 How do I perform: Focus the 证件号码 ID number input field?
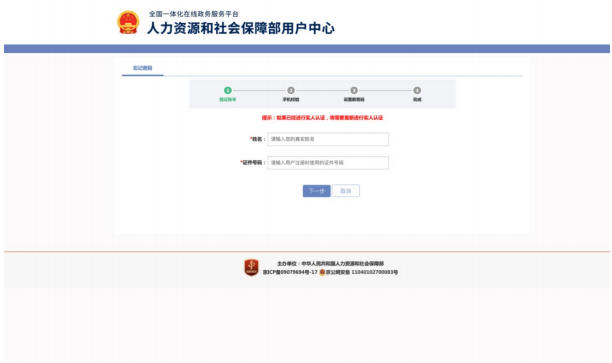pos(328,163)
